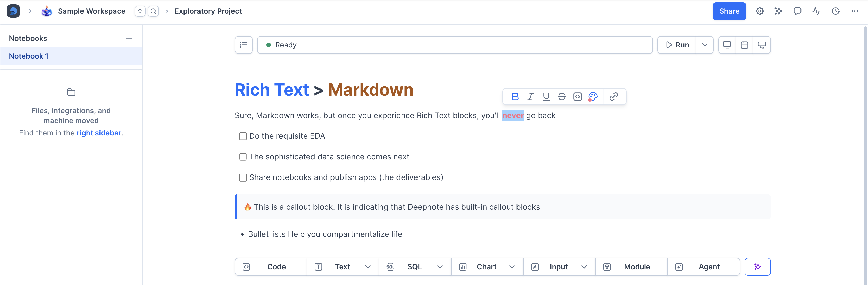The image size is (868, 285).
Task: Toggle the table of contents list icon
Action: (244, 45)
